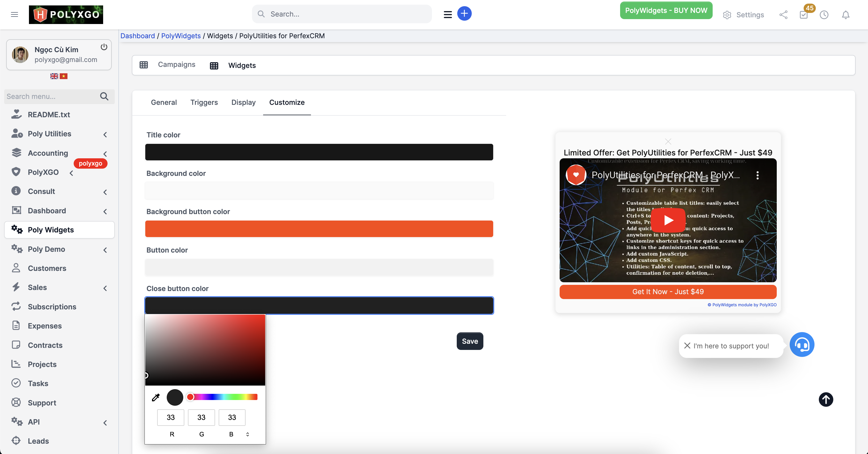Click the search menu magnifier icon
Viewport: 868px width, 454px height.
tap(104, 97)
